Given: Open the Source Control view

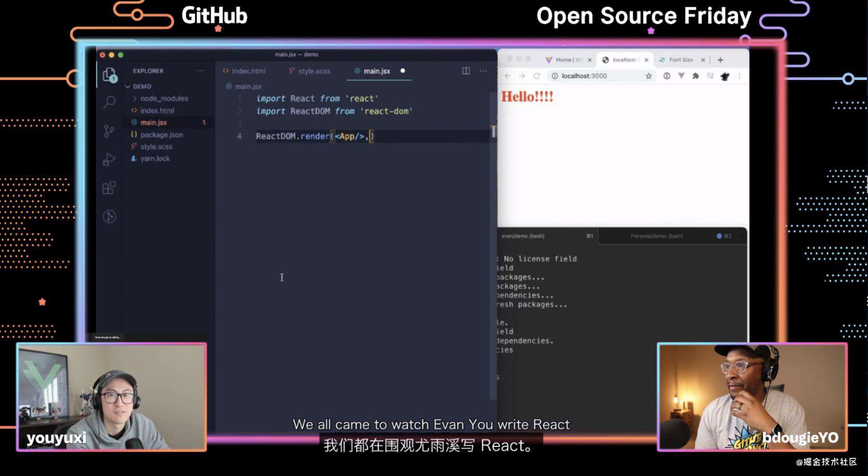Looking at the screenshot, I should point(109,130).
